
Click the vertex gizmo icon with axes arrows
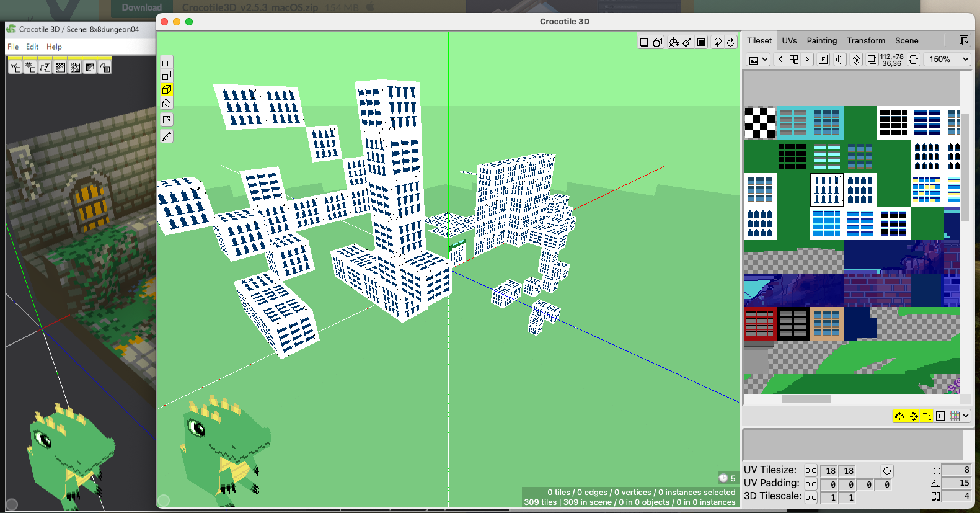(x=674, y=42)
